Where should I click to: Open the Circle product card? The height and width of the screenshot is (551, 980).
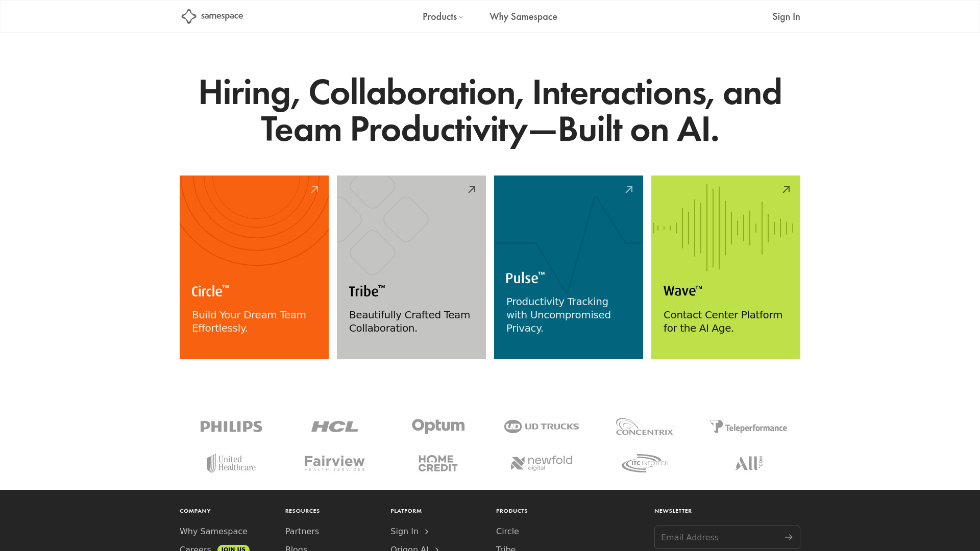pos(254,267)
